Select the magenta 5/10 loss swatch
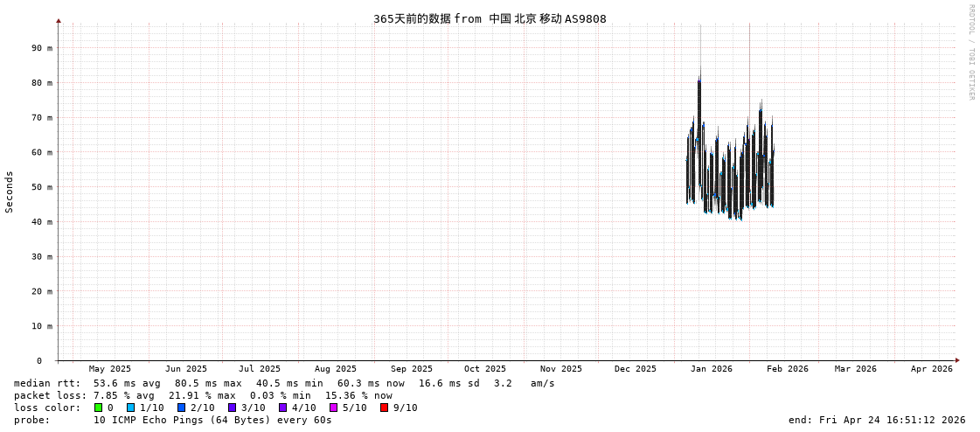Screen dimensions: 980x432 334,408
